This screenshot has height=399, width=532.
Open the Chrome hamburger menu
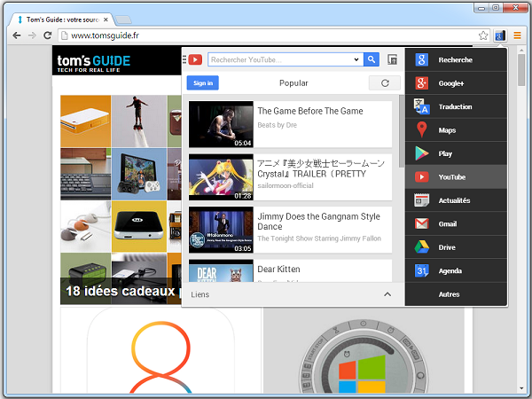[517, 35]
